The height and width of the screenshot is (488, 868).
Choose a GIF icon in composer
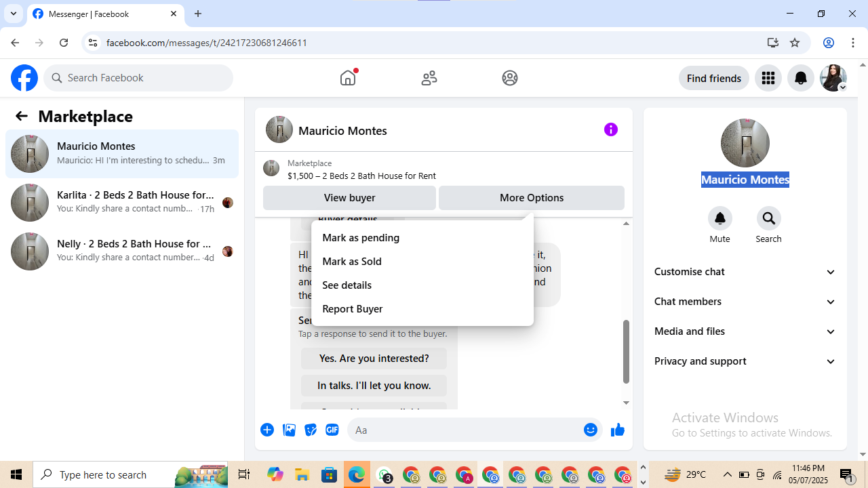(x=332, y=430)
